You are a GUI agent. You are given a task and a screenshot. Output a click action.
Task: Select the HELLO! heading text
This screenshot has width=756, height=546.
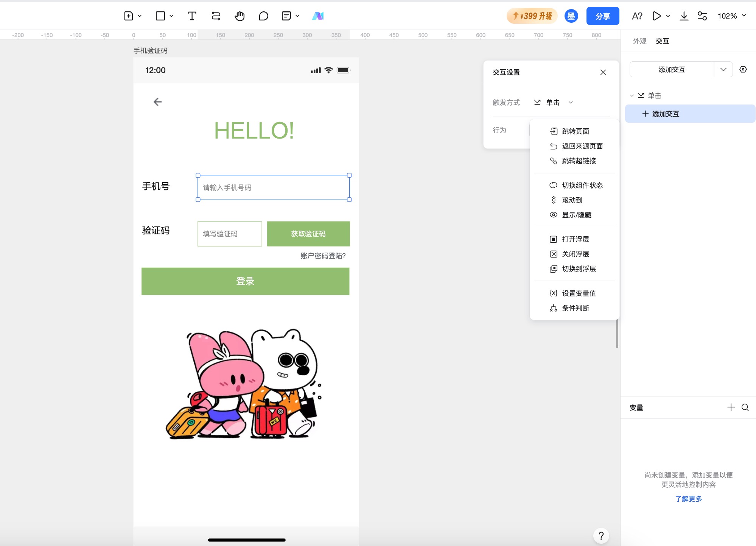pos(254,130)
